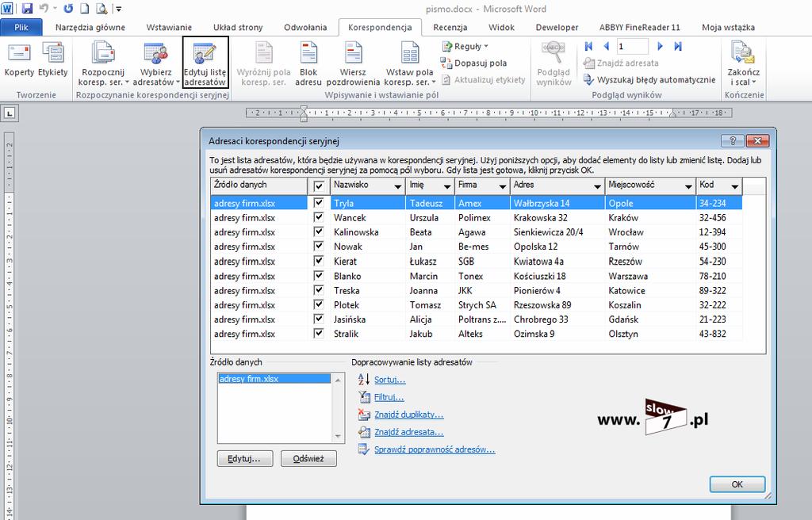Insert Wiersz pozdrowienia greeting line

353,63
